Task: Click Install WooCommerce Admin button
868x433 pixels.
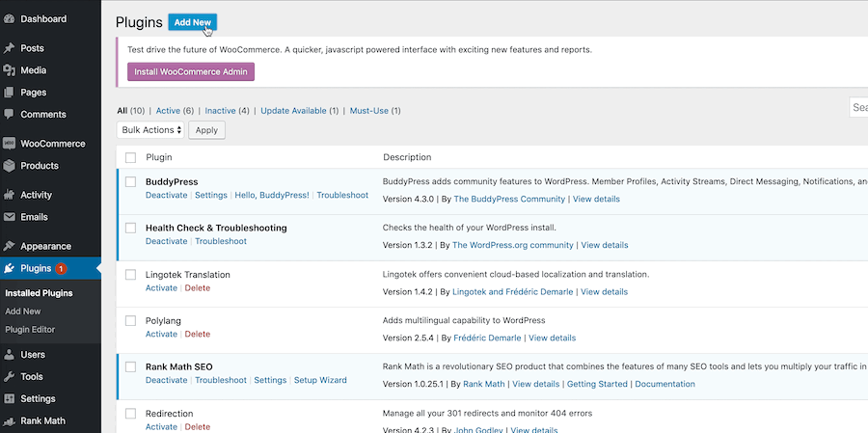Action: click(x=191, y=71)
